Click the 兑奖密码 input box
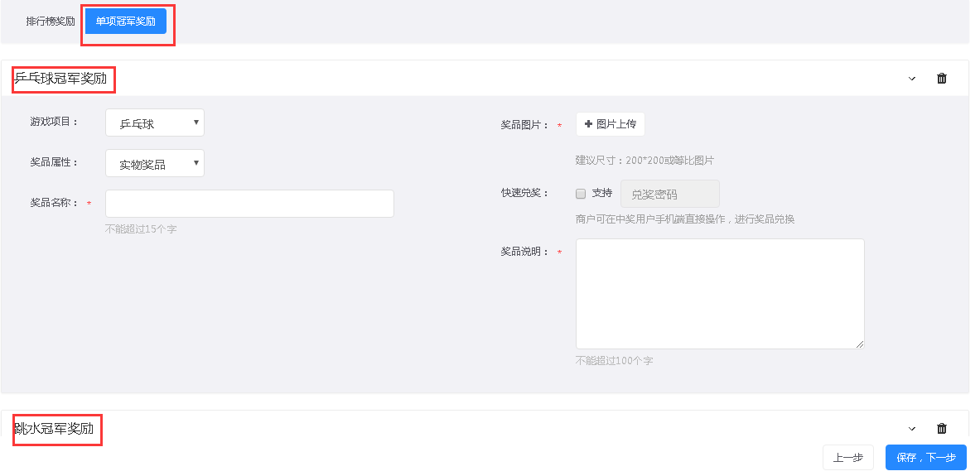The image size is (980, 476). (670, 194)
